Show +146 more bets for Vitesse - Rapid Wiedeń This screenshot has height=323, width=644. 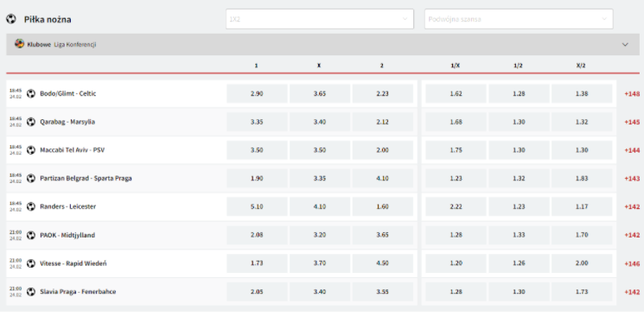632,263
